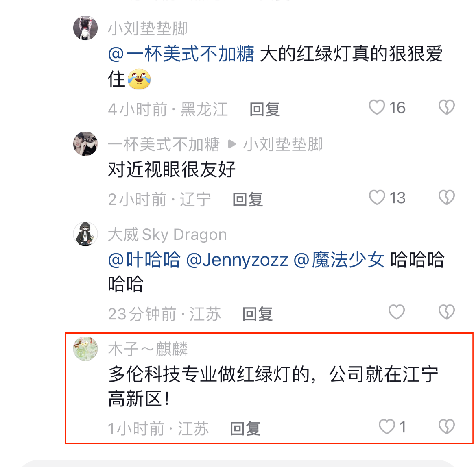The image size is (476, 467).
Task: Reply to 木子～麒麟's comment
Action: point(245,429)
